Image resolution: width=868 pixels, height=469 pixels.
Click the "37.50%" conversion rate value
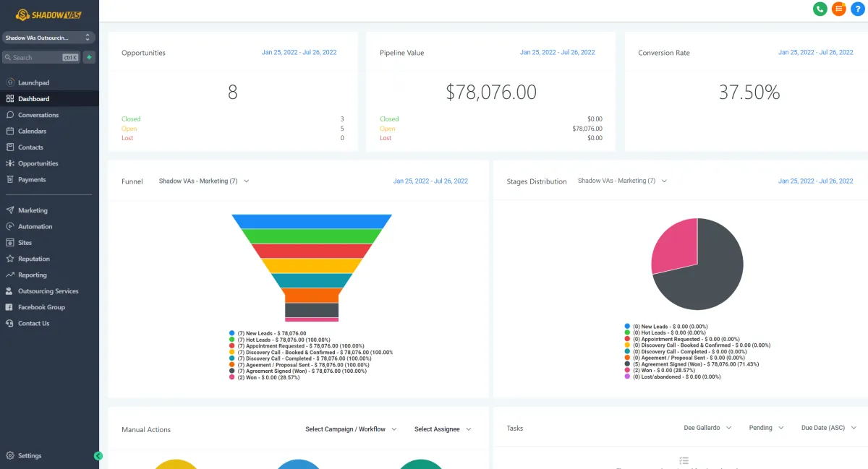(749, 92)
